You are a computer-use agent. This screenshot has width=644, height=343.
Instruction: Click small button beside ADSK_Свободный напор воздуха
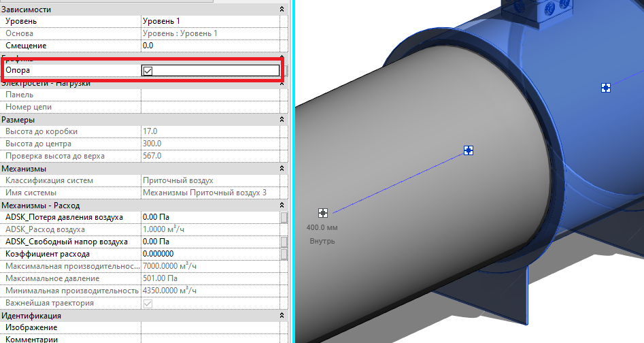tap(284, 242)
